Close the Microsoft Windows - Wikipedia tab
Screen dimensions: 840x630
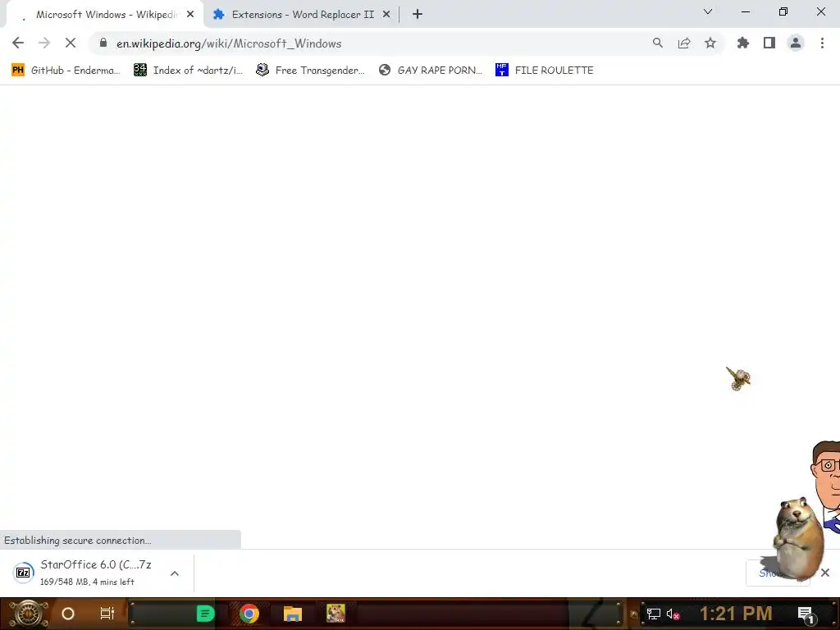[190, 15]
